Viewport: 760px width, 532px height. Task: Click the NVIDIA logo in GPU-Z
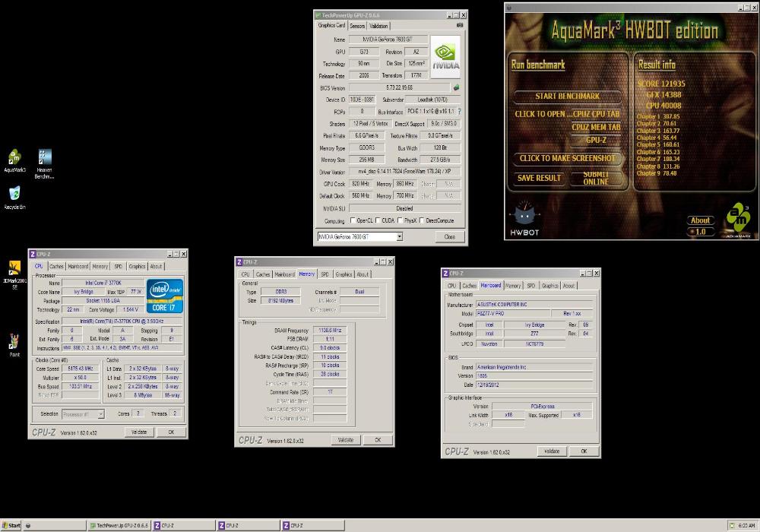(x=445, y=57)
